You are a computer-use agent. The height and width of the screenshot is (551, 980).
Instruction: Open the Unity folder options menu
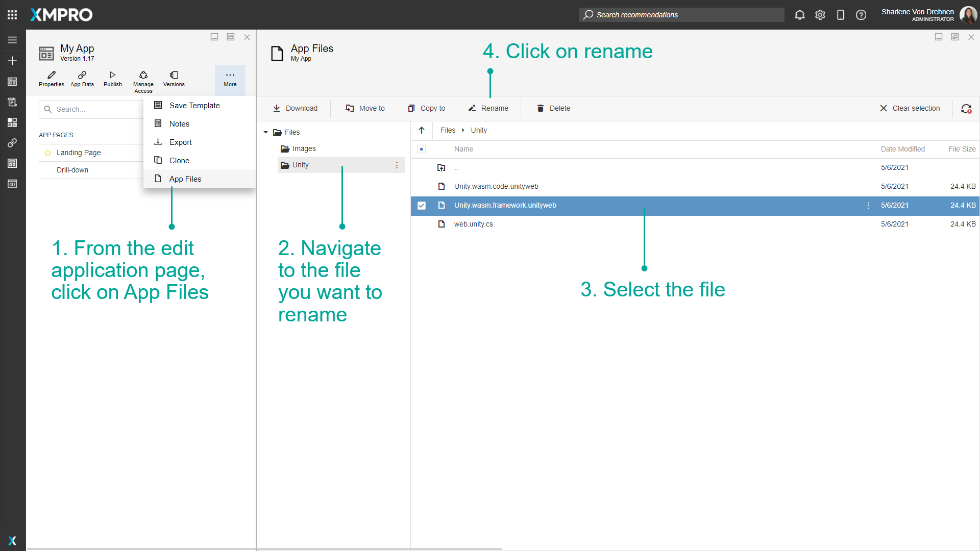(397, 165)
